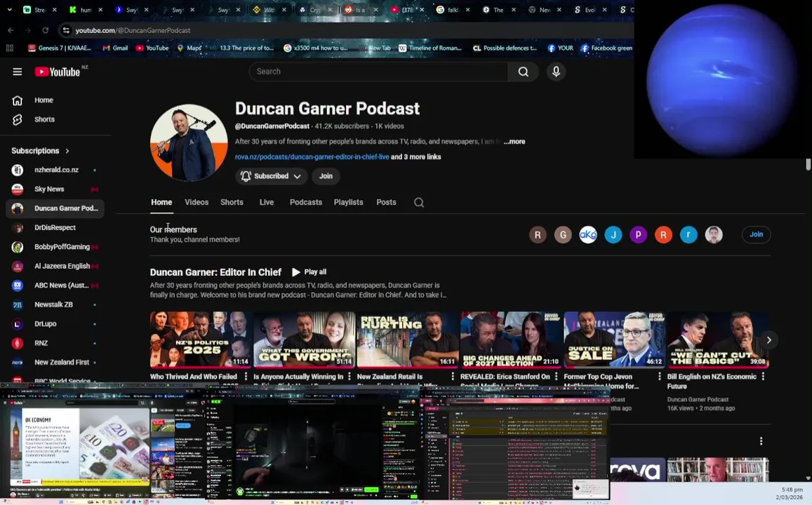The image size is (812, 505).
Task: Open 'Retail Is Hurting' thumbnail
Action: pyautogui.click(x=408, y=339)
